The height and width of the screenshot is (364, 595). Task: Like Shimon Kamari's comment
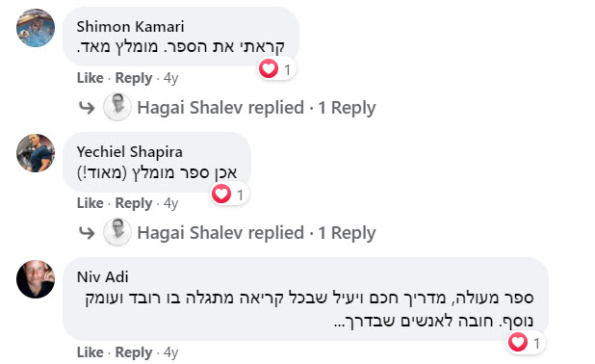tap(91, 78)
